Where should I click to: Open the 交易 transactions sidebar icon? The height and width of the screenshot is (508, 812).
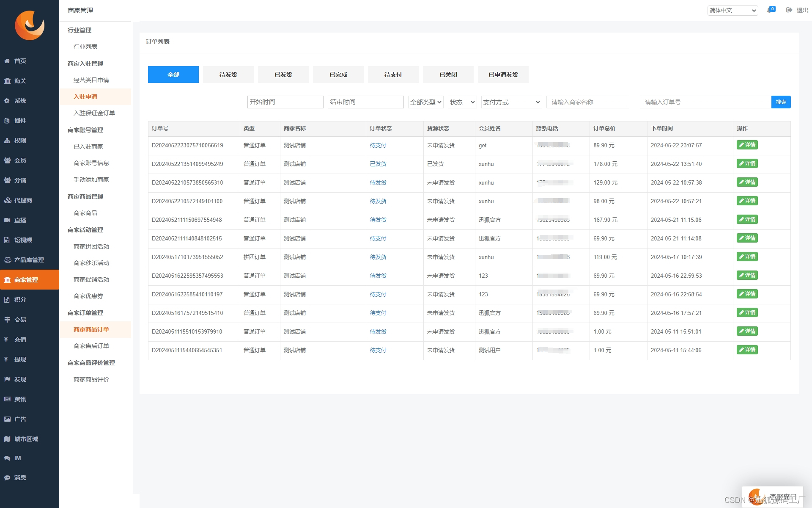click(x=7, y=320)
